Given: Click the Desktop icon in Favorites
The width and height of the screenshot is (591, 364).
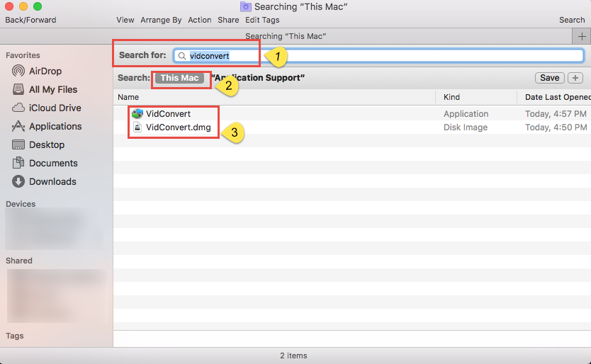Looking at the screenshot, I should tap(18, 144).
